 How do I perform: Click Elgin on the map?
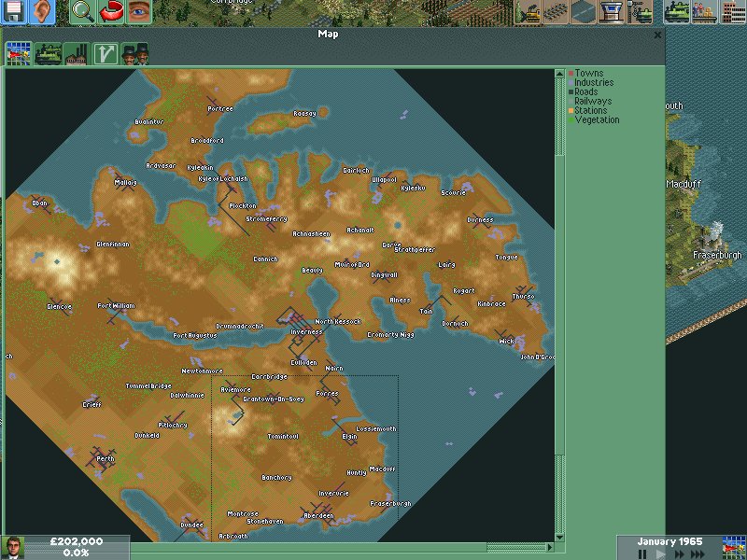click(x=349, y=437)
